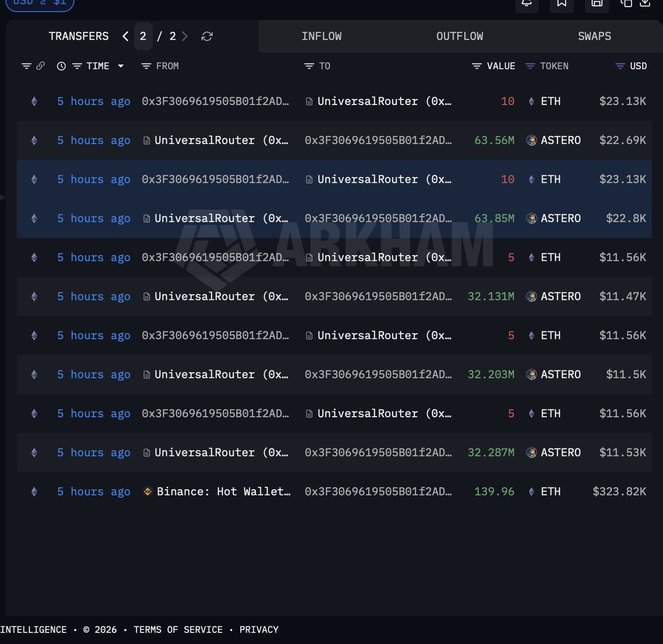Switch to the TRANSFERS tab
The height and width of the screenshot is (644, 663).
pos(78,36)
